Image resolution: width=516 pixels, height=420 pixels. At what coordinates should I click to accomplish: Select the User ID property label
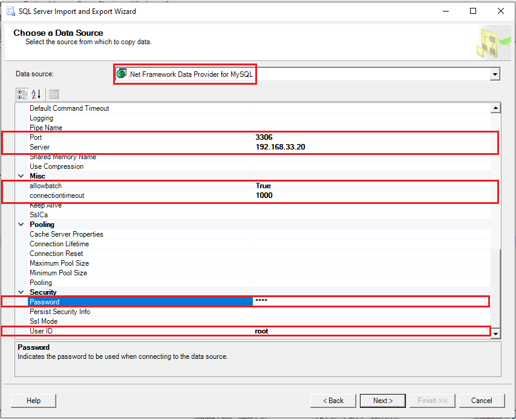[41, 331]
